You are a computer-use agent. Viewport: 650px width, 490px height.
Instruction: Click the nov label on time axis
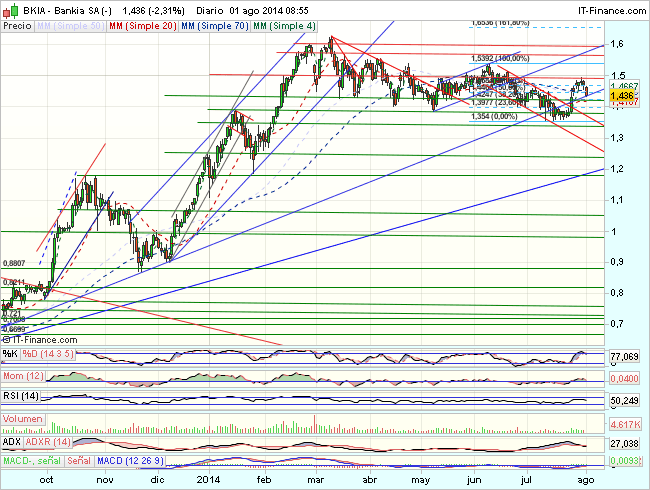click(x=105, y=480)
